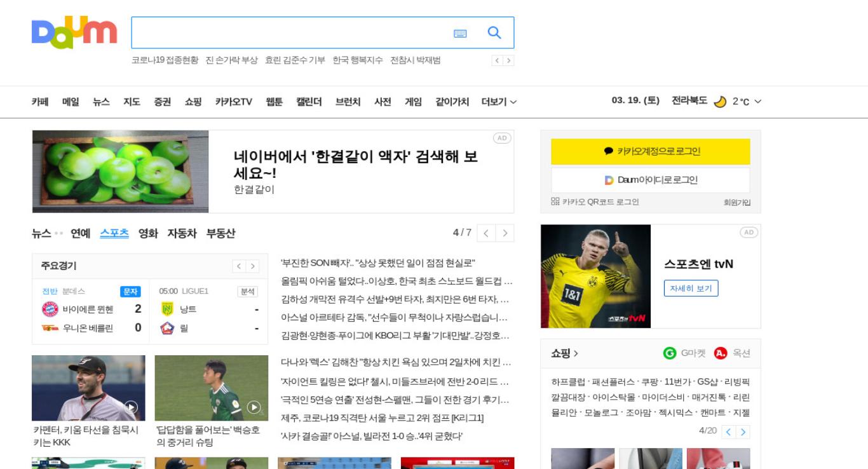Switch to 연예 news tab
This screenshot has height=469, width=868.
tap(80, 233)
